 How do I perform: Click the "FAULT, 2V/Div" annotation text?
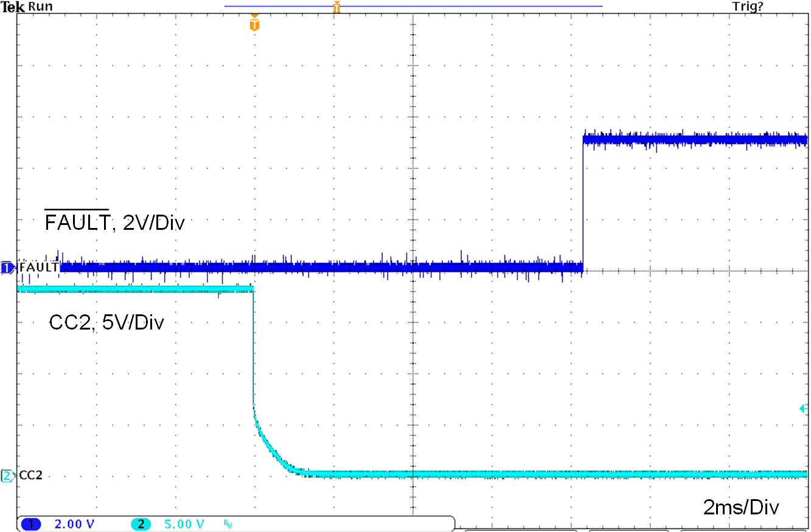[x=114, y=223]
